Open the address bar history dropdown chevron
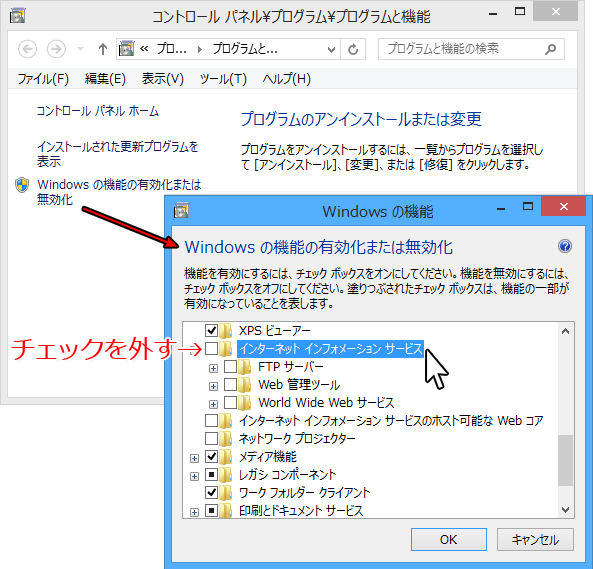Screen dimensions: 593x569 (331, 50)
